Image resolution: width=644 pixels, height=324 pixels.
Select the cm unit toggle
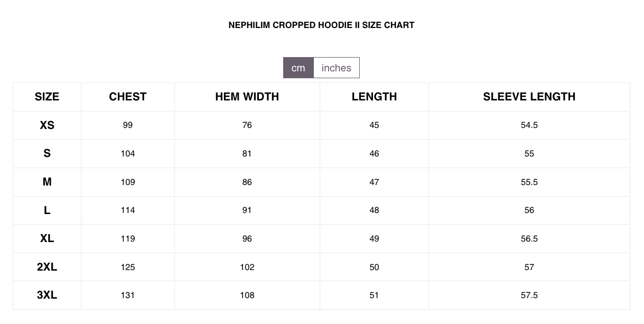(298, 68)
